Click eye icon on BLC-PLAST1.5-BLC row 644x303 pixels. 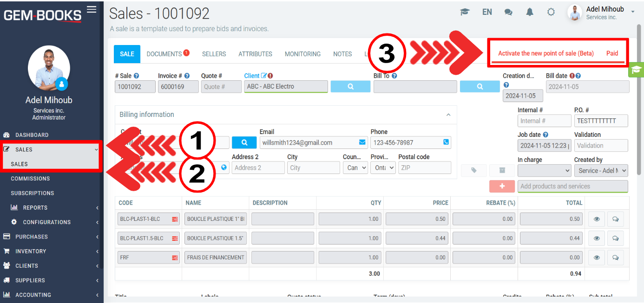(597, 239)
